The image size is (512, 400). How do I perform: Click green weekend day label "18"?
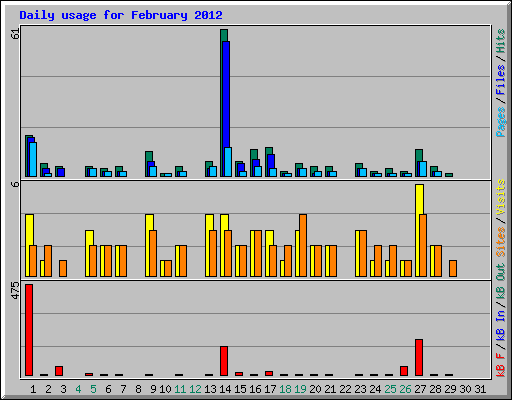285,389
